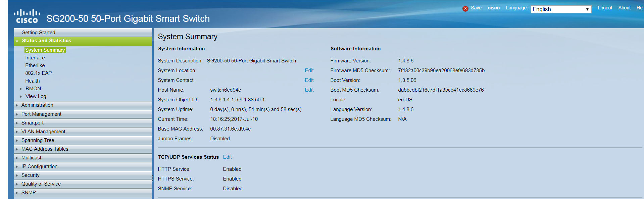This screenshot has width=644, height=199.
Task: Expand the Port Management section arrow
Action: [17, 114]
